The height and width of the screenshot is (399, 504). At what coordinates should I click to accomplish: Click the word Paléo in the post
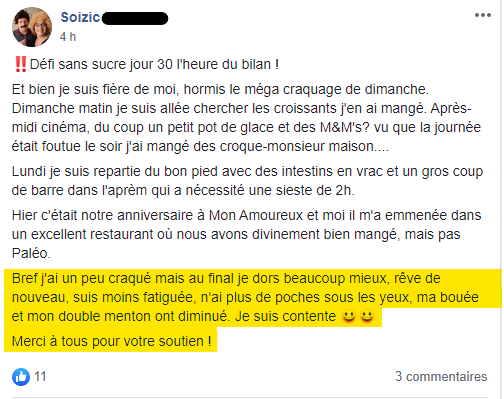point(31,253)
